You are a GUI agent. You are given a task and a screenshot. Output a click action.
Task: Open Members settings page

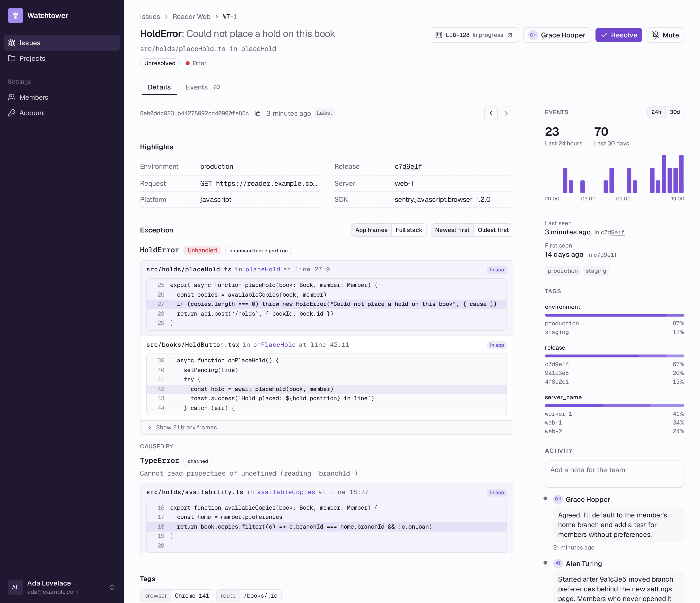[62, 97]
